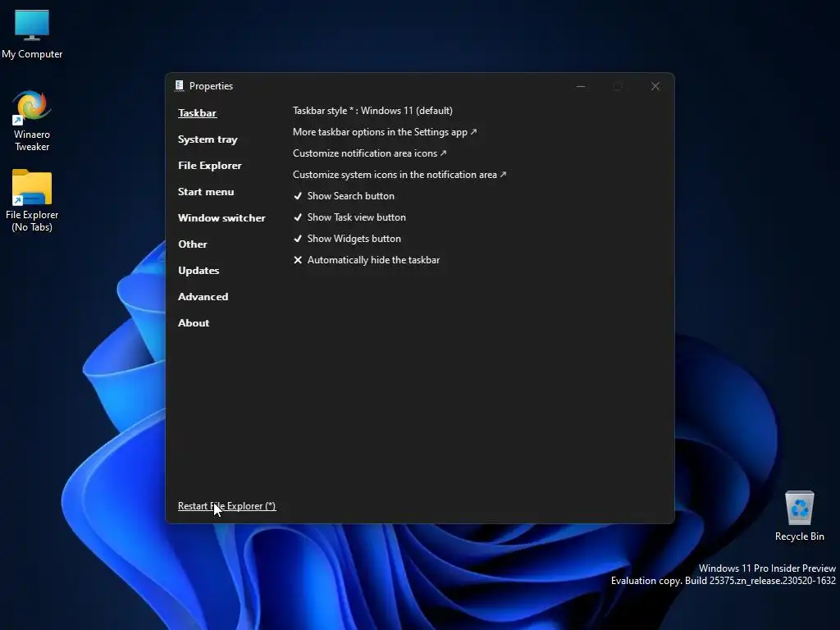Toggle Show Task view button option
The width and height of the screenshot is (840, 630).
pos(349,217)
